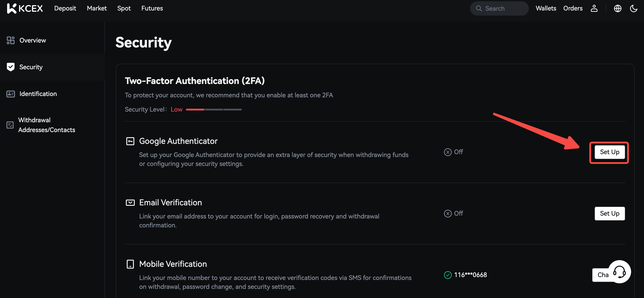Open Identification in the sidebar

pos(38,94)
